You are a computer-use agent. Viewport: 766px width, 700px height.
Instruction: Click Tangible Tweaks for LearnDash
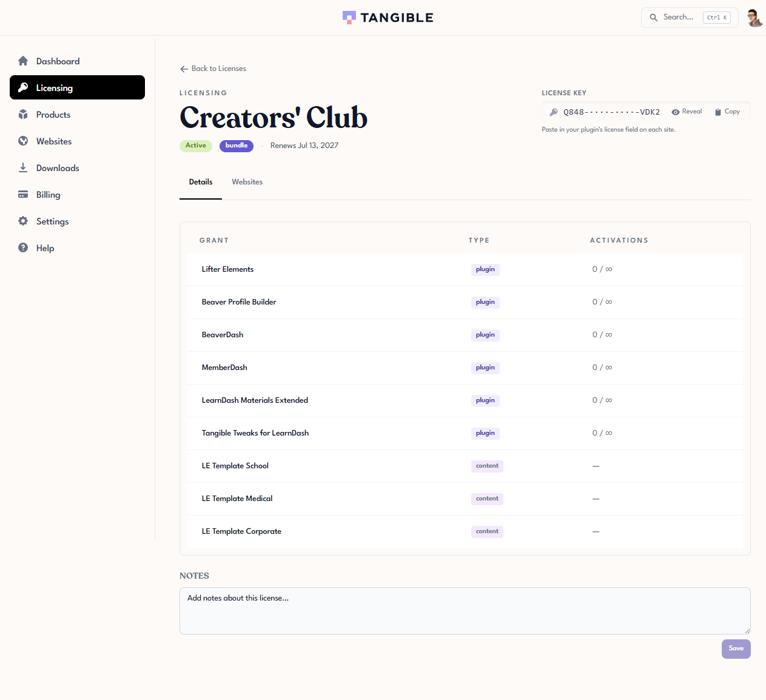click(x=255, y=433)
